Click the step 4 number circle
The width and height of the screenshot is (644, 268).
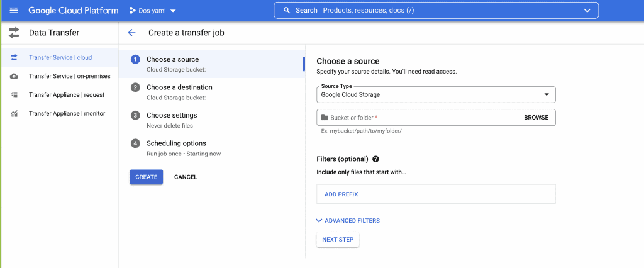(x=135, y=143)
